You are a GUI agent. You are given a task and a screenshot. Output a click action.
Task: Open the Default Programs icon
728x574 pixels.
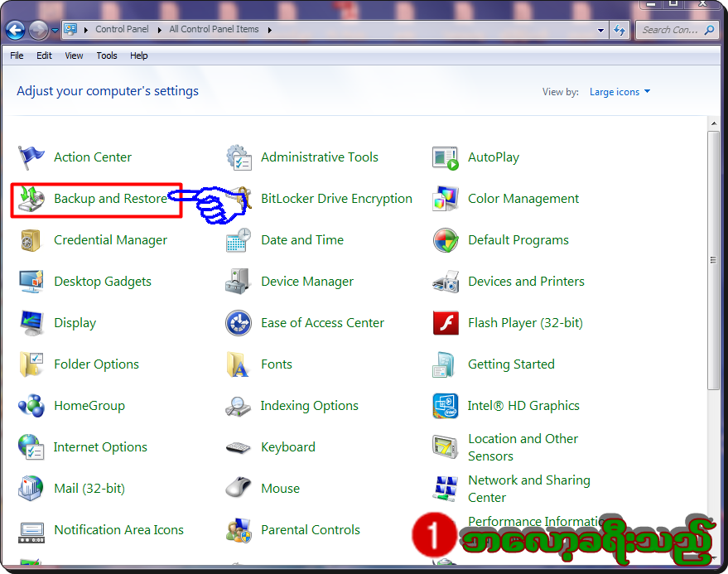point(446,240)
